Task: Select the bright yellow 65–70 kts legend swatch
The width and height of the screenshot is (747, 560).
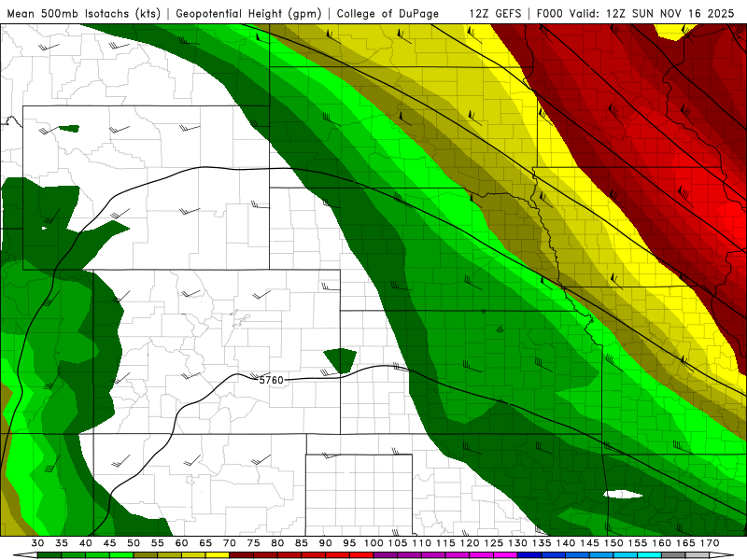Action: pos(218,555)
